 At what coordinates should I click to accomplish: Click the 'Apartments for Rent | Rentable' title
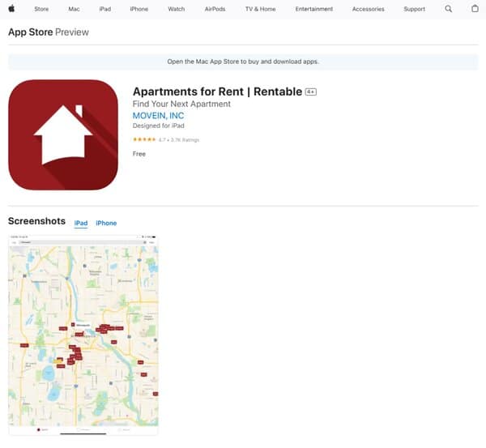click(217, 92)
